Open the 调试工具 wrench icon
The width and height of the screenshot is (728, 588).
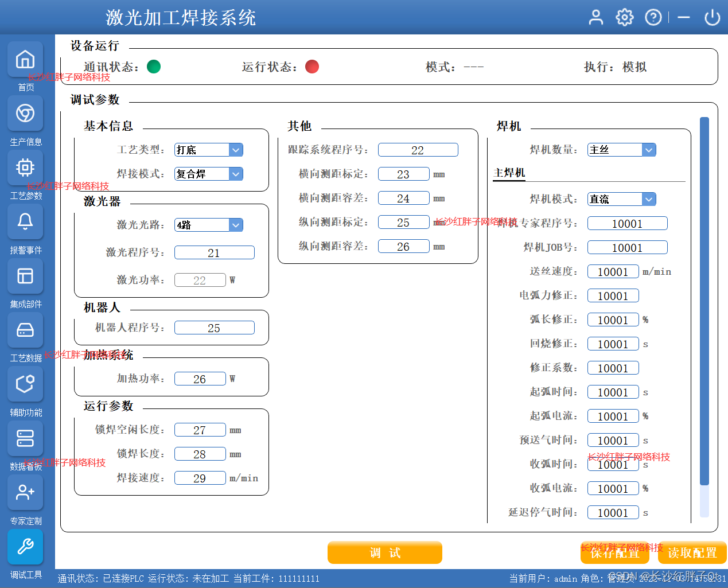click(x=25, y=547)
